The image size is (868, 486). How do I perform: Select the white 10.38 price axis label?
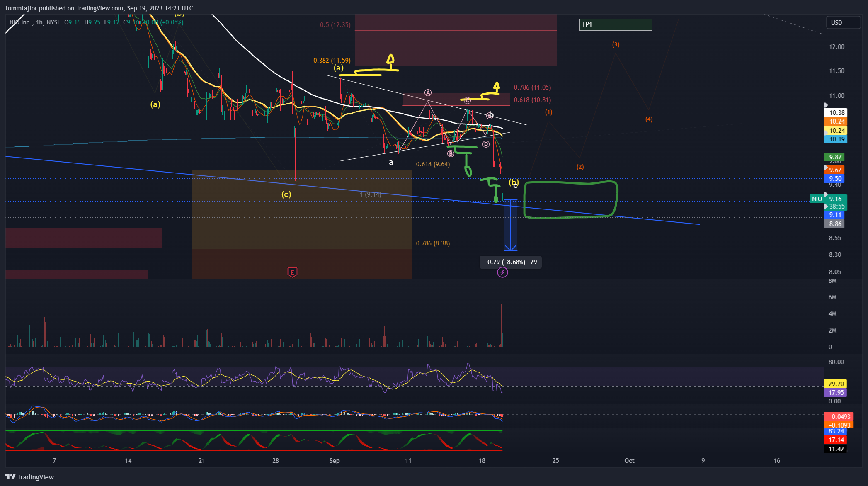pyautogui.click(x=836, y=113)
